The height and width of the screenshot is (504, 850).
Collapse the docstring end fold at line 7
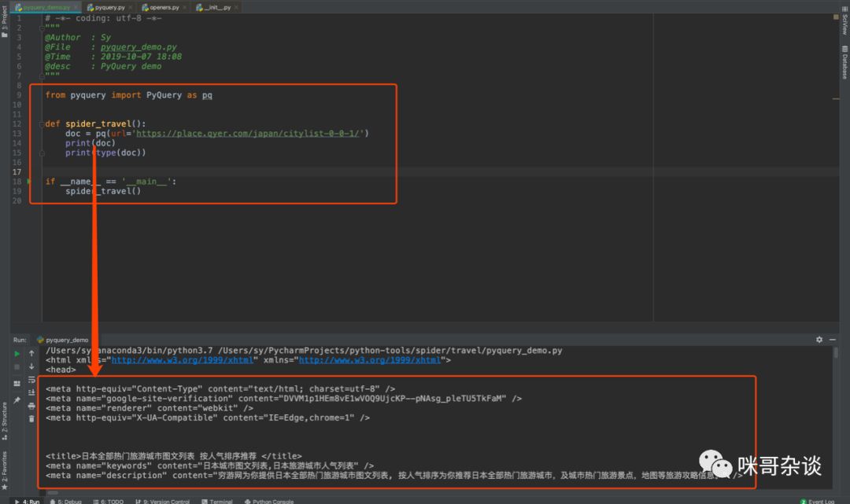tap(42, 75)
